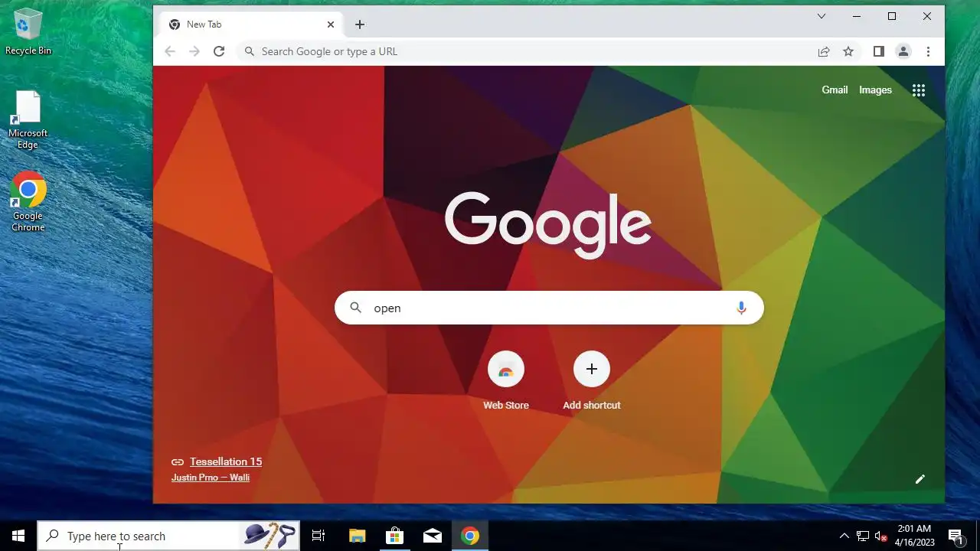Image resolution: width=980 pixels, height=551 pixels.
Task: Open network status tray icon
Action: [863, 536]
